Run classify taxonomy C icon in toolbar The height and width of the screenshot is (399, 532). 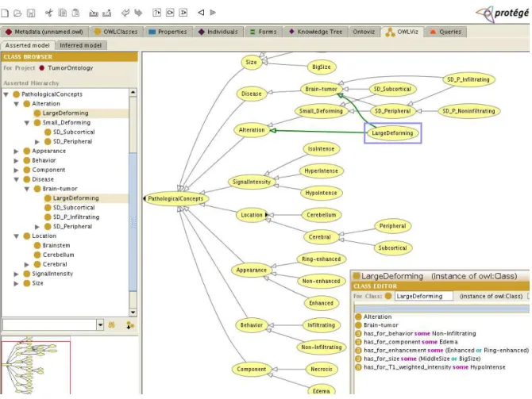coord(170,13)
